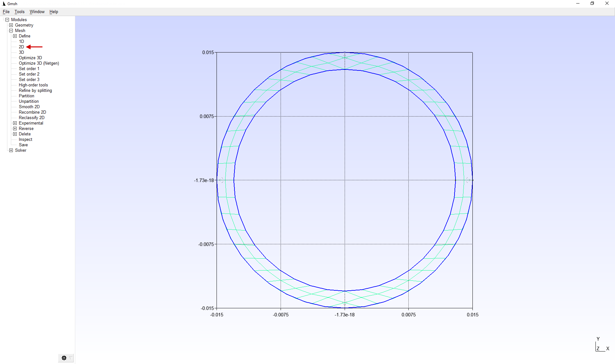Run Optimize 3D (Netgen)
The width and height of the screenshot is (615, 364).
pyautogui.click(x=39, y=63)
